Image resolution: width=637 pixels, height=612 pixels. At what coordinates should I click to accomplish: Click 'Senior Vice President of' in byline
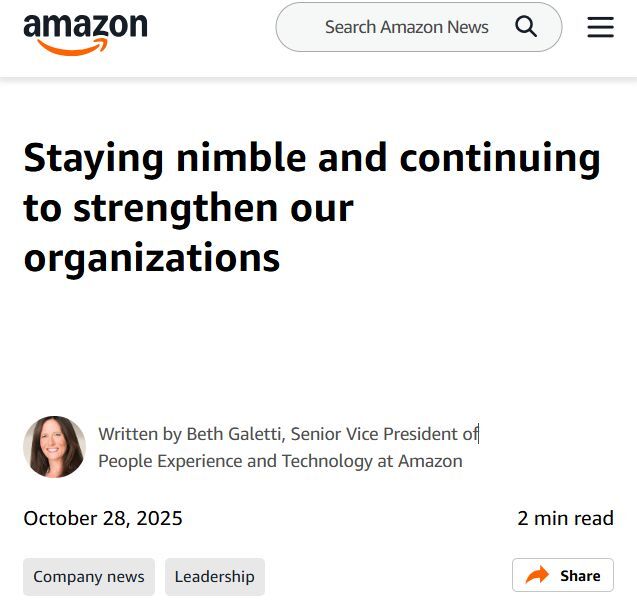pyautogui.click(x=385, y=434)
